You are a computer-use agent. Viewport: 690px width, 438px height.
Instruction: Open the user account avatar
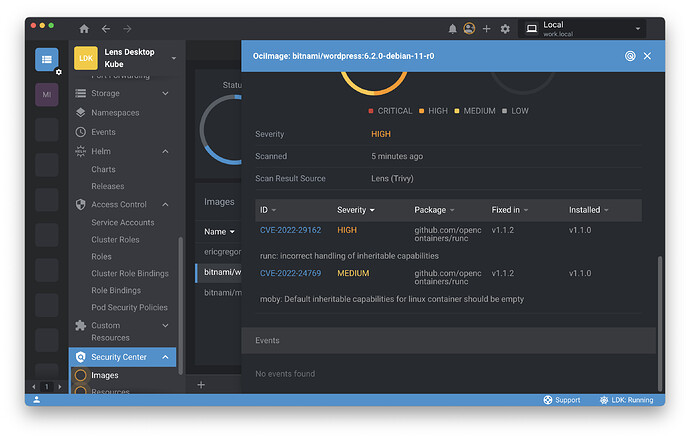469,29
